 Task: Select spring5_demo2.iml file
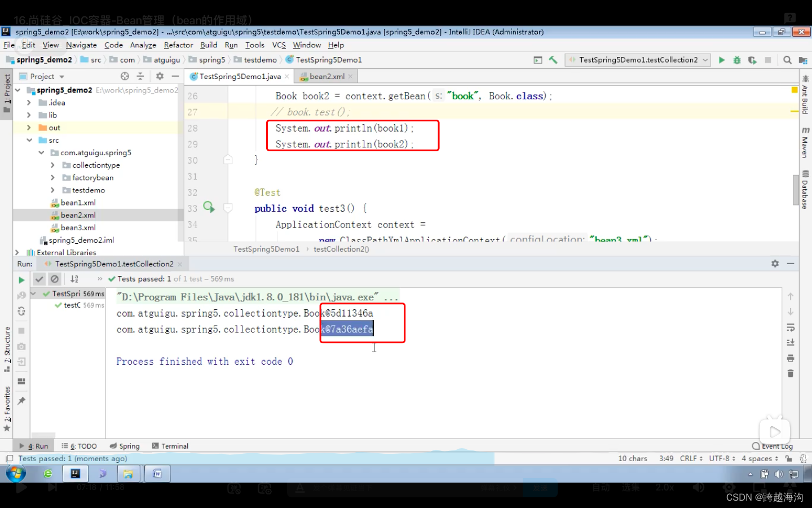click(81, 240)
